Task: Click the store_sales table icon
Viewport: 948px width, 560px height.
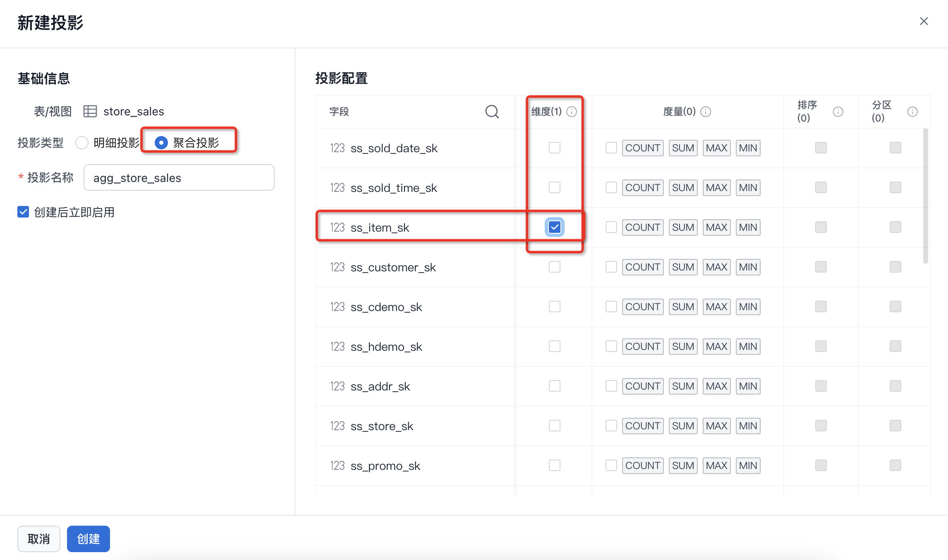Action: point(90,111)
